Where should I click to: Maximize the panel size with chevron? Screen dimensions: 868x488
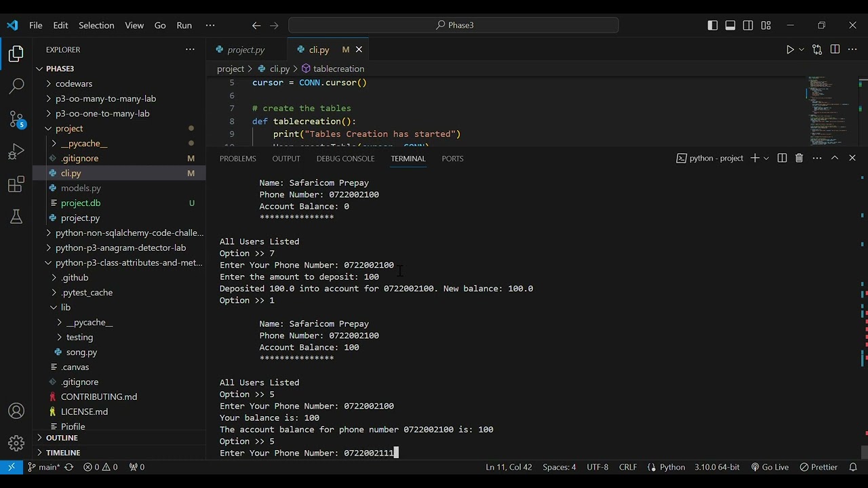pyautogui.click(x=835, y=158)
